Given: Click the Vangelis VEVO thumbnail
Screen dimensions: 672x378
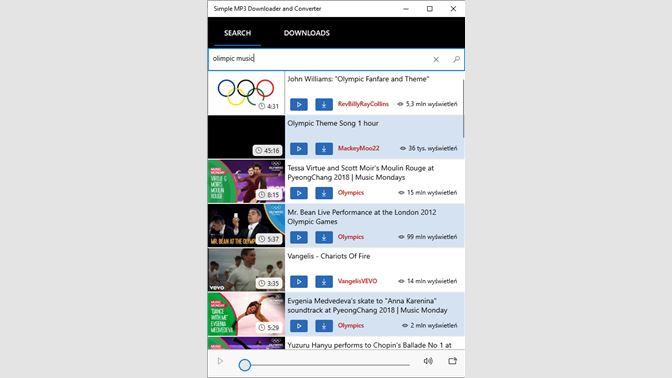Looking at the screenshot, I should pos(246,270).
